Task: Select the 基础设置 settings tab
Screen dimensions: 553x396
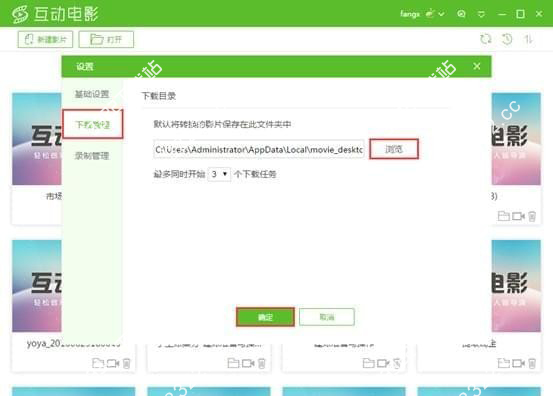Action: tap(92, 94)
